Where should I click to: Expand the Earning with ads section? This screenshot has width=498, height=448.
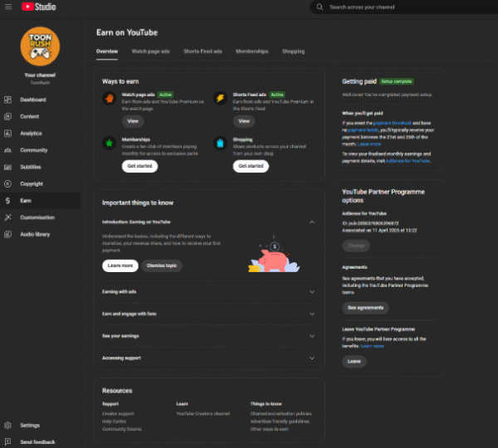tap(312, 292)
